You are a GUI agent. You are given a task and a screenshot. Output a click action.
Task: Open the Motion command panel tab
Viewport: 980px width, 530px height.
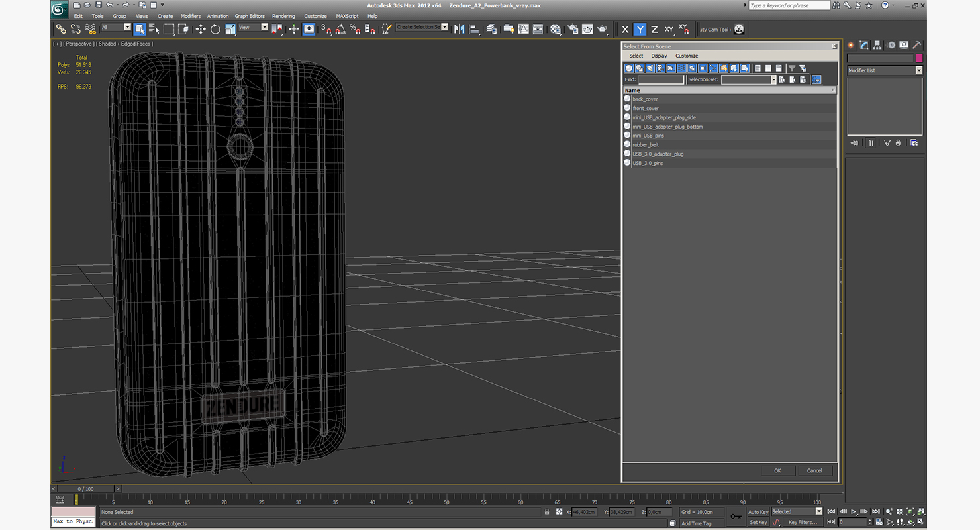tap(891, 45)
